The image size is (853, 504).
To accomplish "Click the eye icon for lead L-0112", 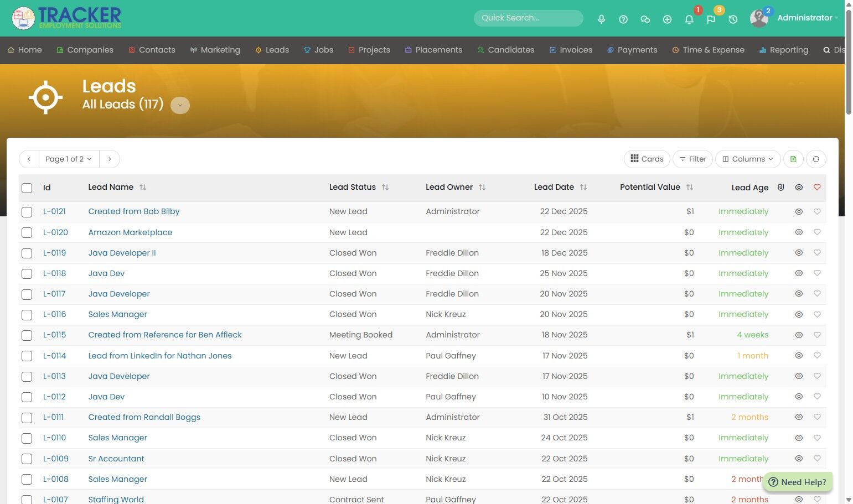I will [799, 397].
